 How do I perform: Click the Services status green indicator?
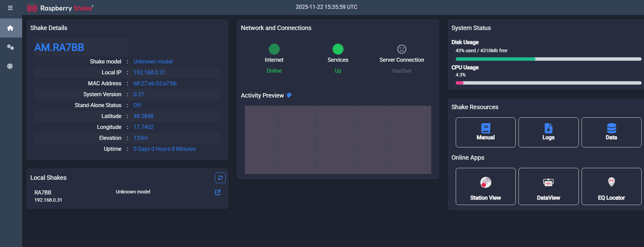pyautogui.click(x=338, y=49)
